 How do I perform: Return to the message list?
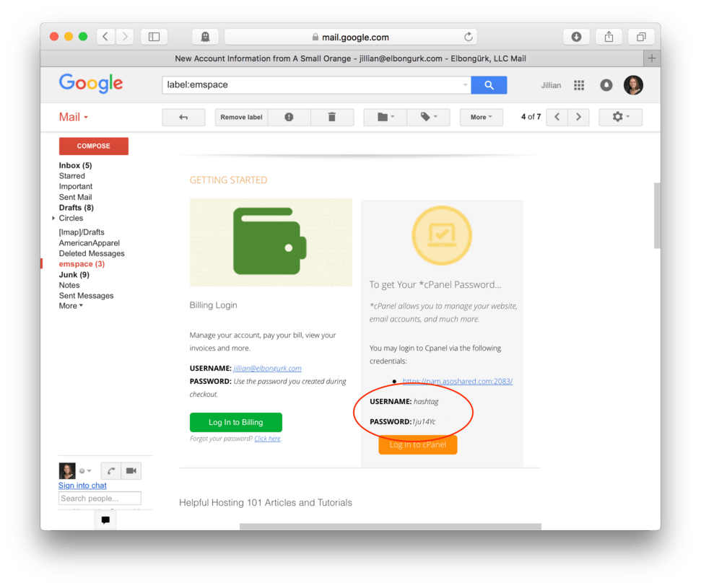(x=183, y=117)
